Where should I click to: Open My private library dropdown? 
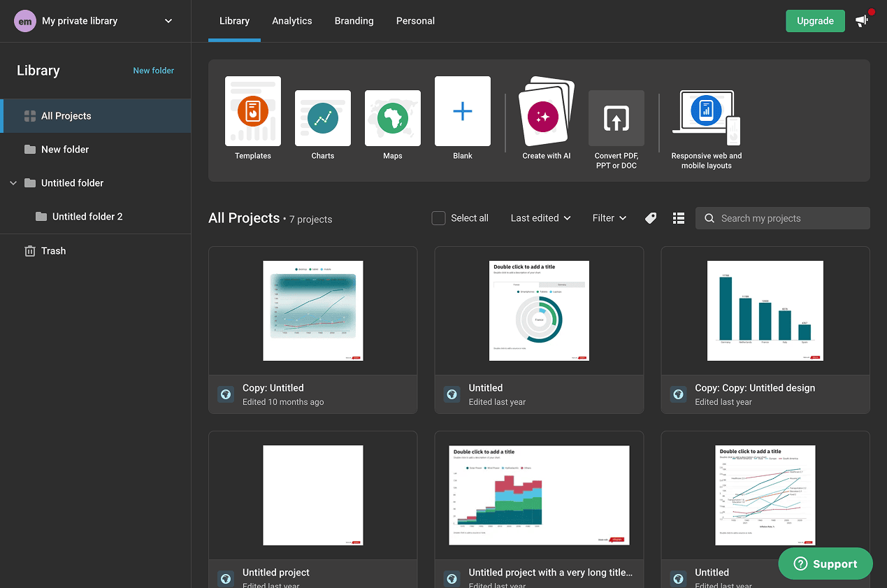click(94, 21)
